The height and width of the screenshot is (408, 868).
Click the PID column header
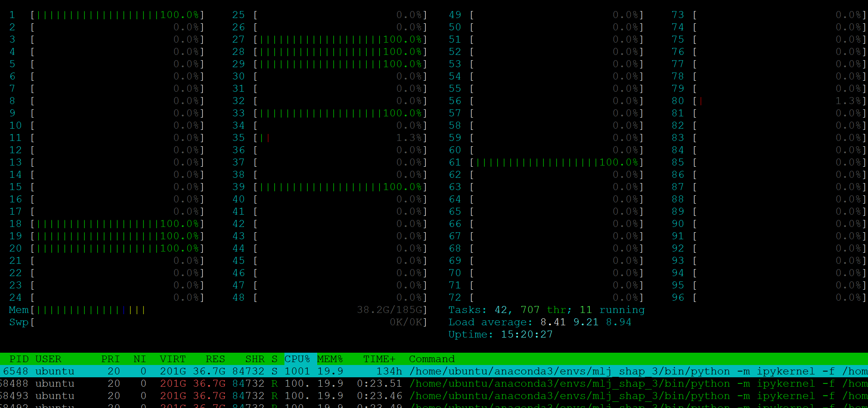pyautogui.click(x=19, y=359)
